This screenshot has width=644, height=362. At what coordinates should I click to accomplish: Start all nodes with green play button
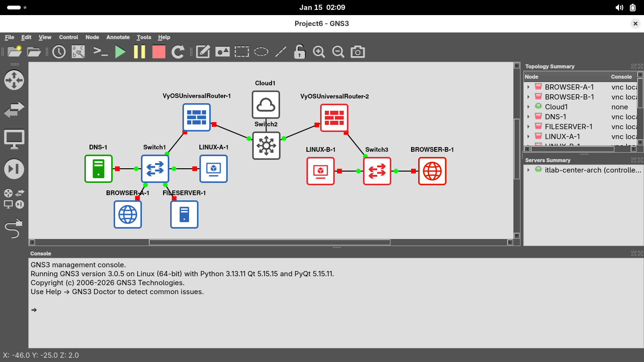[x=121, y=52]
